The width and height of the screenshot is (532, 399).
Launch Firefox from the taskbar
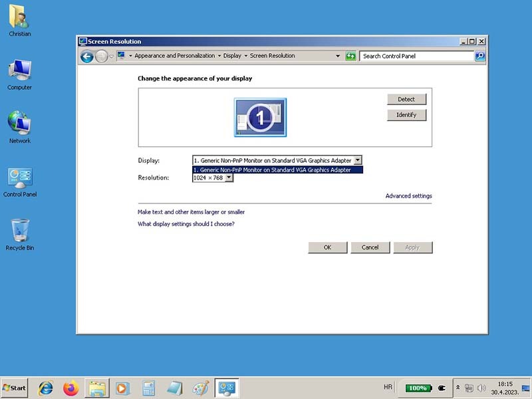point(70,388)
